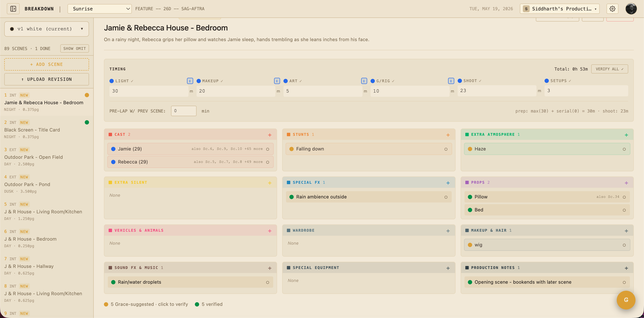Viewport: 644px width, 318px height.
Task: Toggle the circle on the Opening scene note row
Action: 624,282
